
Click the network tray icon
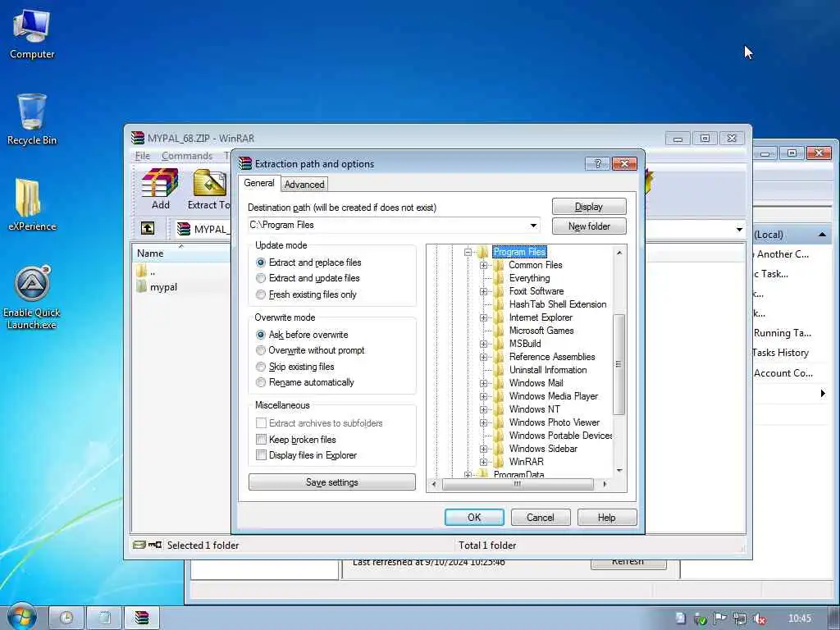pyautogui.click(x=739, y=619)
